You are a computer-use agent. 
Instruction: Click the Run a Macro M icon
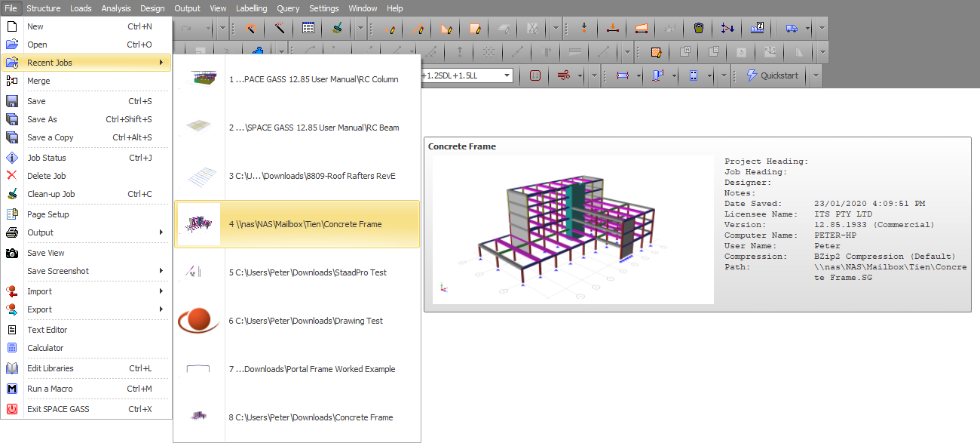[11, 389]
